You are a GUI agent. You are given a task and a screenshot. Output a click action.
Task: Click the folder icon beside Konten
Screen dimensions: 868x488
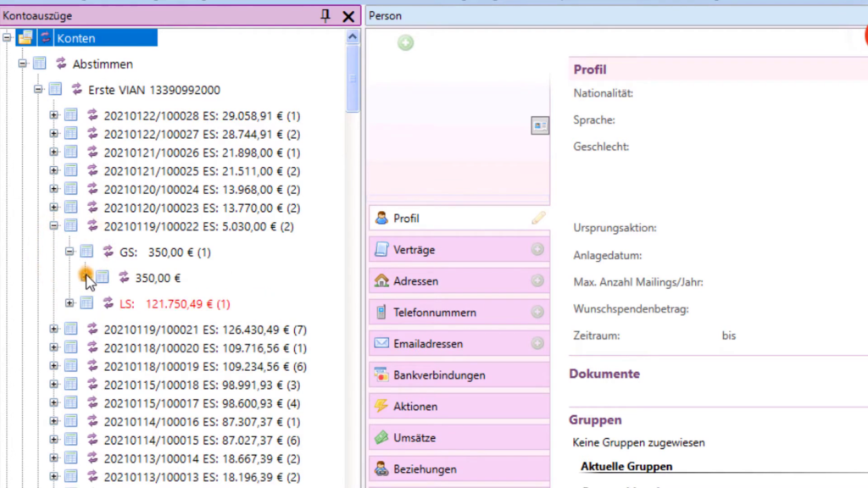(x=25, y=37)
